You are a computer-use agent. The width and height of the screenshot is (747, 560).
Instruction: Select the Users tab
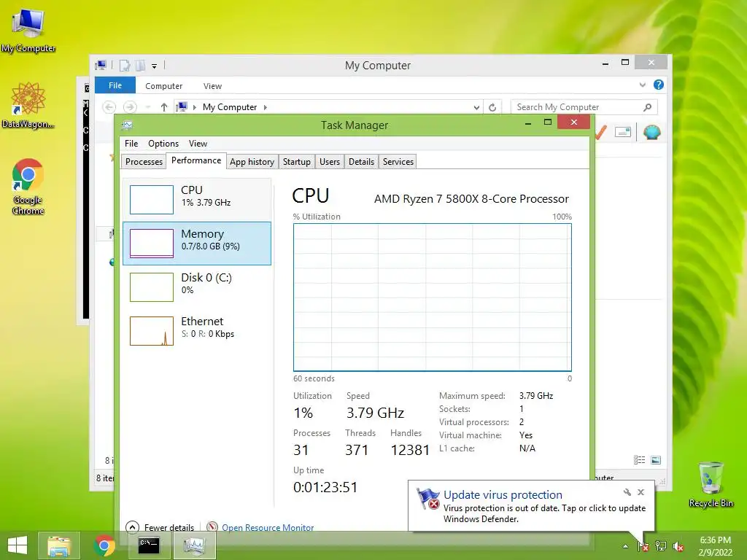(x=330, y=162)
